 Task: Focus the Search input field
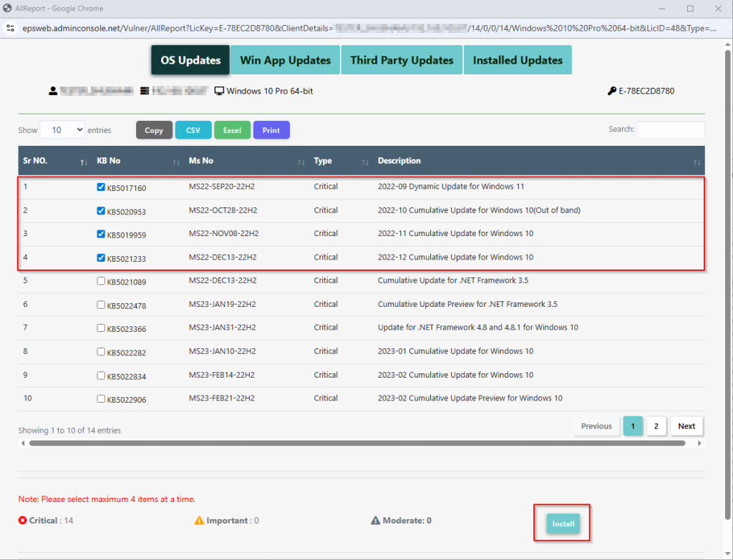(670, 129)
